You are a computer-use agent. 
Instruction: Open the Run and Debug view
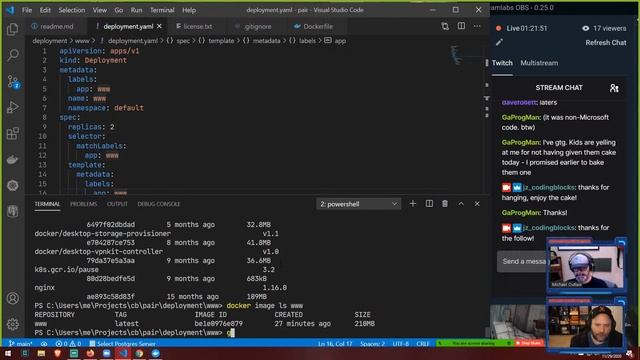click(x=13, y=107)
